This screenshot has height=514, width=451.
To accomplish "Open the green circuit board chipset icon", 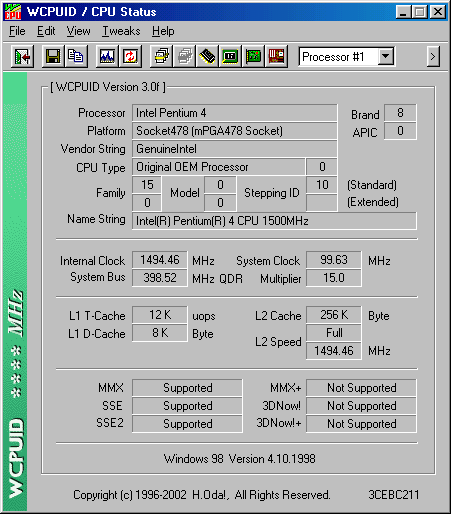I will 253,57.
